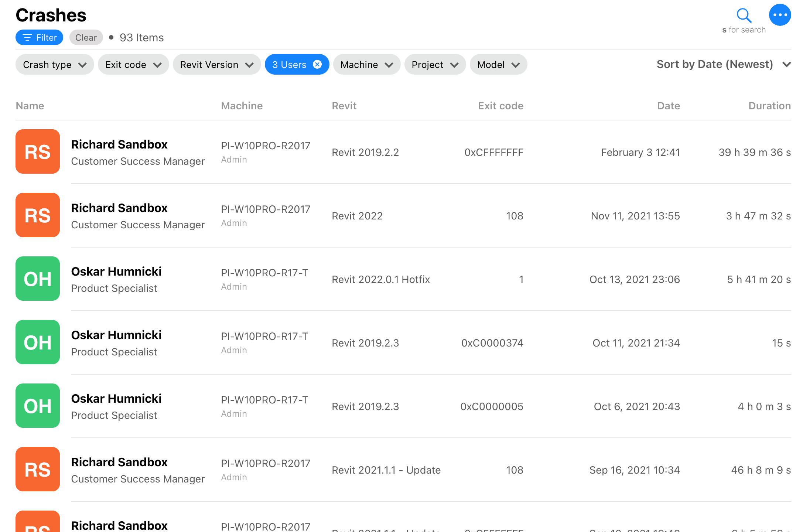Click the magnifying glass search icon
This screenshot has width=803, height=532.
tap(744, 16)
